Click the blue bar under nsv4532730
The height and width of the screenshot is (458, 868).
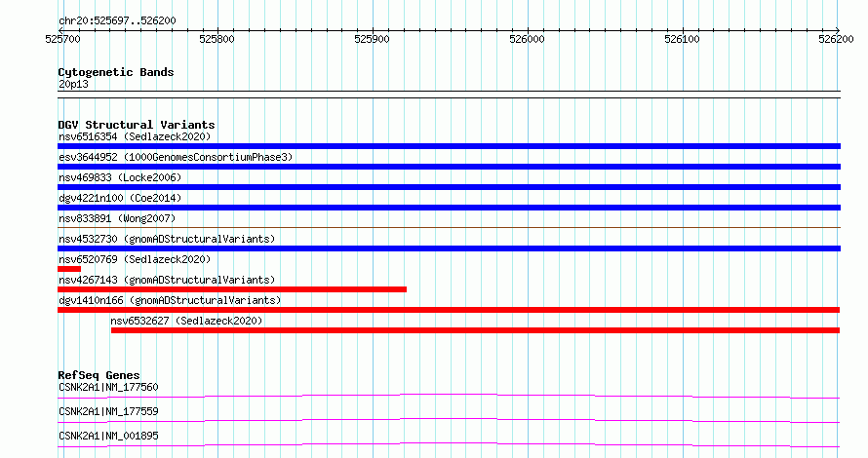449,248
